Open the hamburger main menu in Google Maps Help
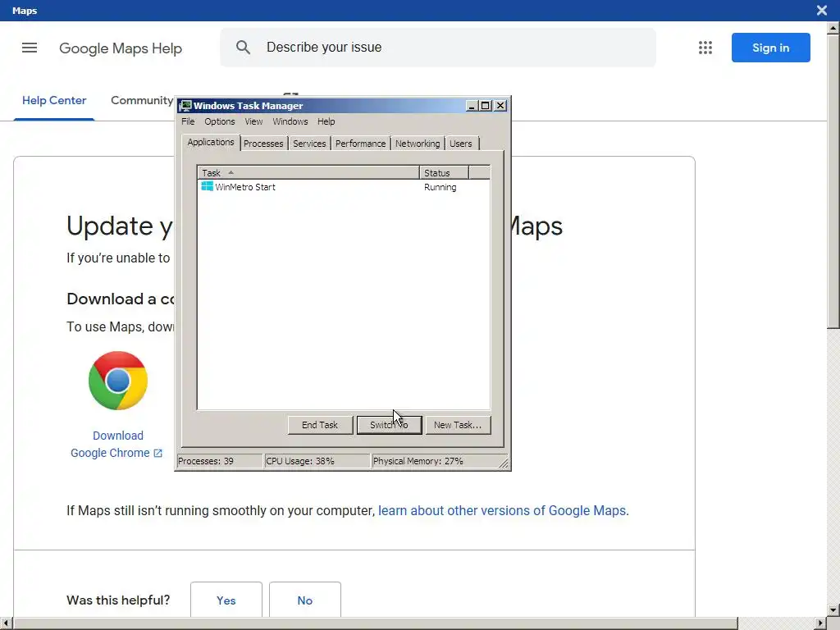Image resolution: width=840 pixels, height=630 pixels. tap(30, 48)
